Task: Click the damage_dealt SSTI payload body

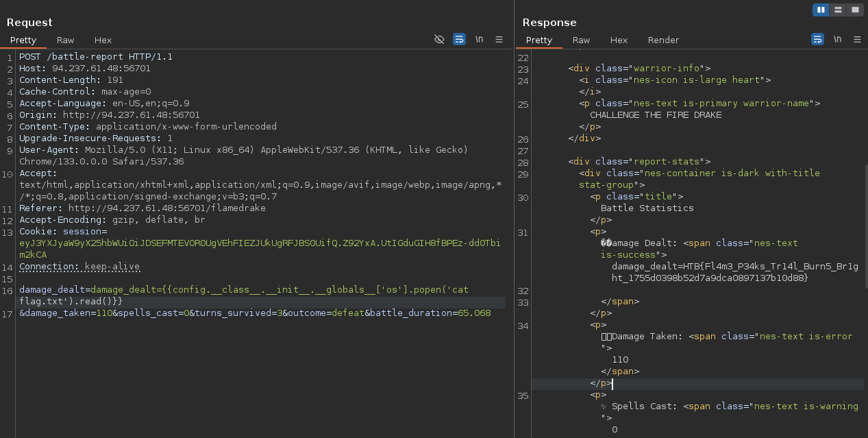Action: point(244,295)
